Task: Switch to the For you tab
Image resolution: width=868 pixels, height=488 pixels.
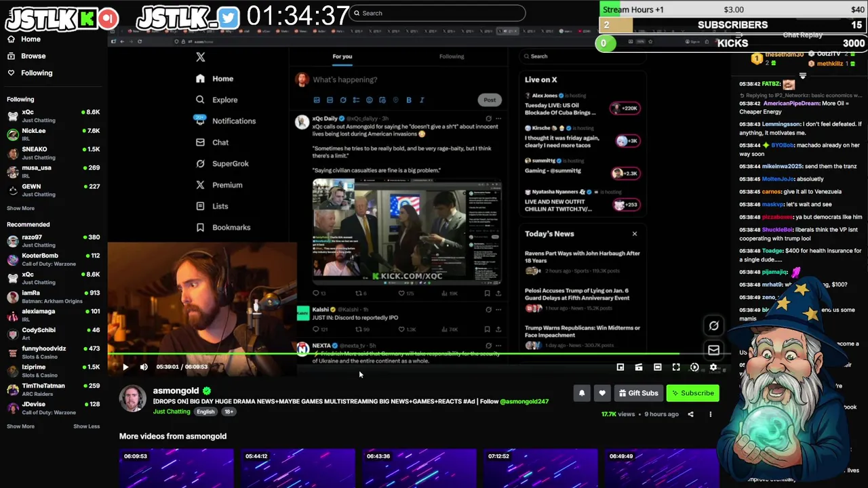Action: tap(342, 56)
